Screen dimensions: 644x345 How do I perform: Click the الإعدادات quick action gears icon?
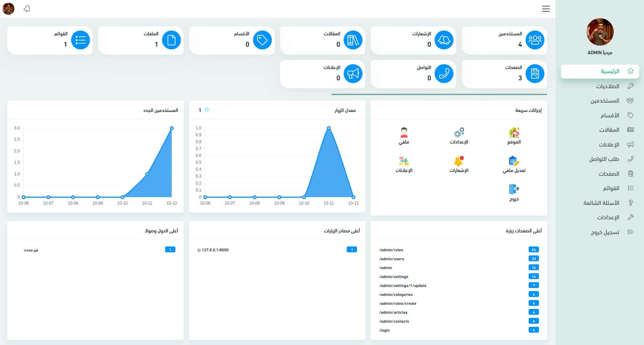click(x=459, y=133)
